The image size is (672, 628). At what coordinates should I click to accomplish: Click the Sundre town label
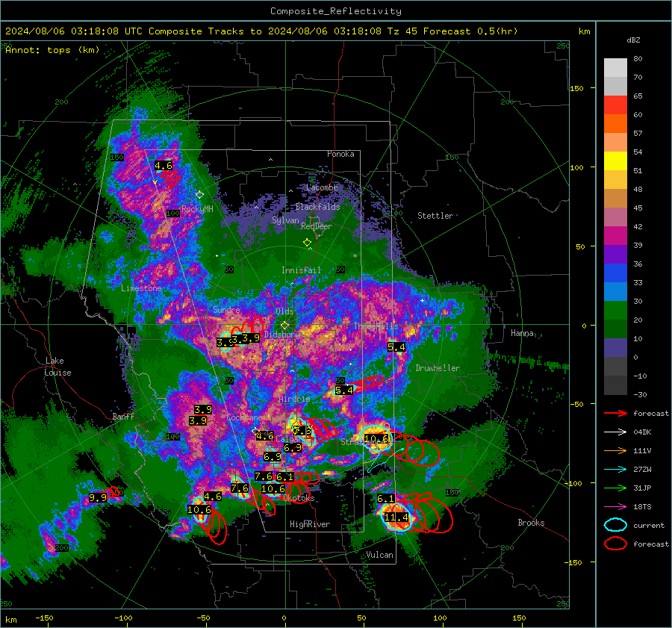227,309
